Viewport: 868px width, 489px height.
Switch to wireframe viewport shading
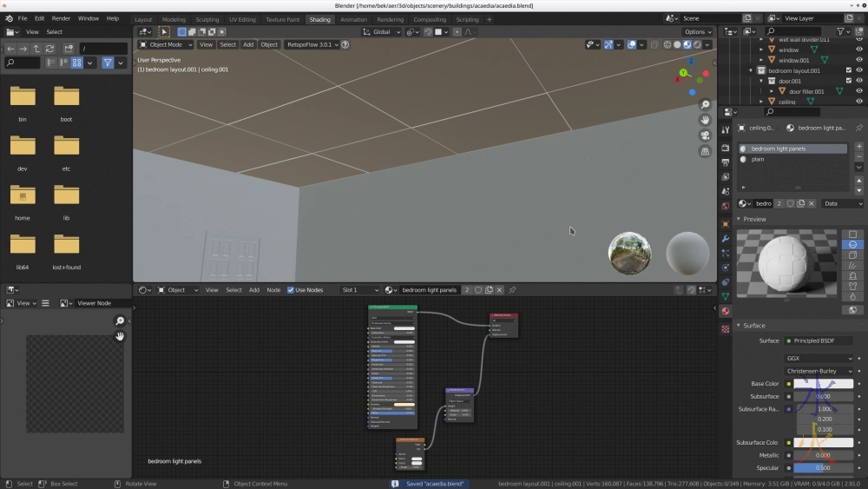pyautogui.click(x=667, y=44)
